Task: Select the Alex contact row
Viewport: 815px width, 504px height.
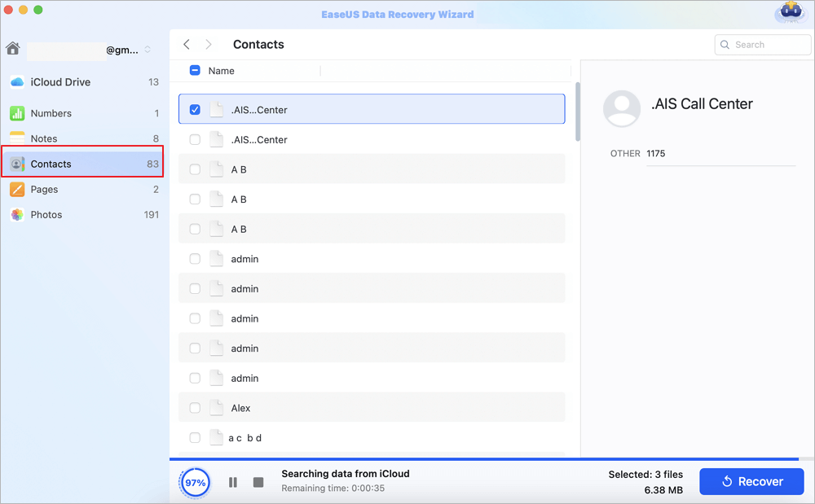Action: click(x=372, y=408)
